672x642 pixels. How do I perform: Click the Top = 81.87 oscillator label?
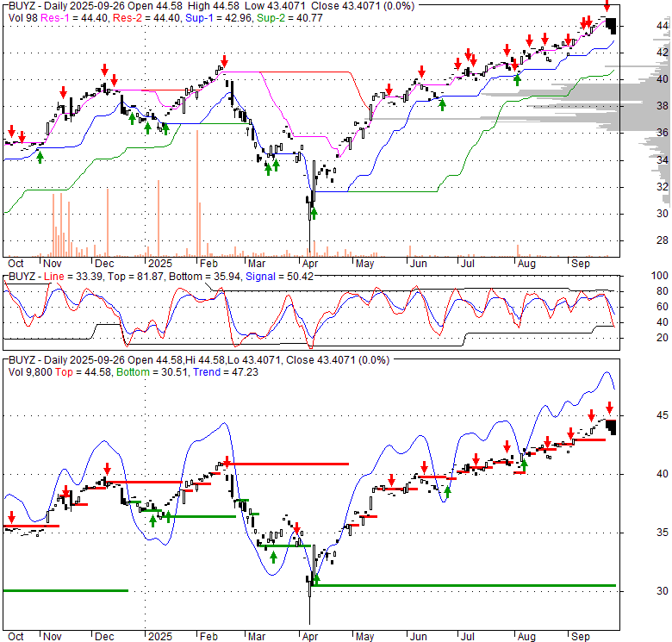(136, 277)
